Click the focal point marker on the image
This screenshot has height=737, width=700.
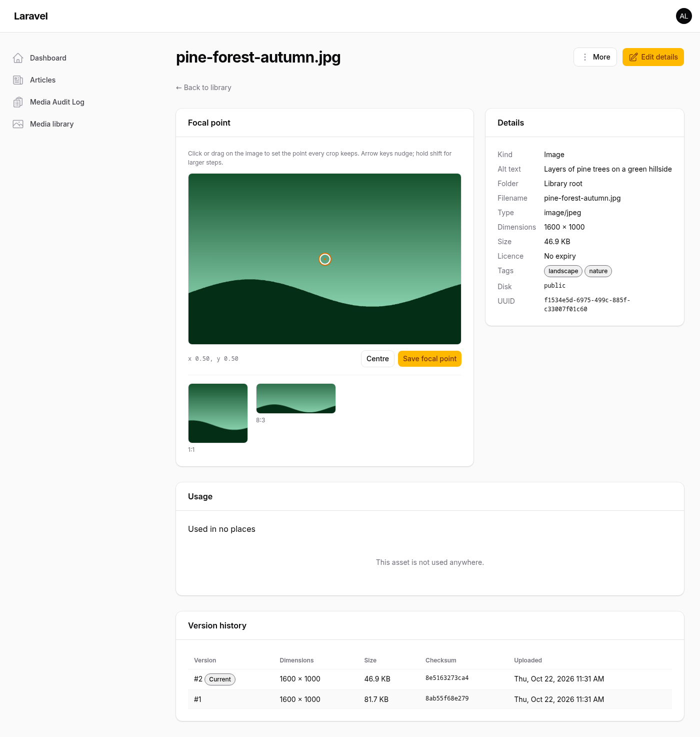(x=325, y=259)
